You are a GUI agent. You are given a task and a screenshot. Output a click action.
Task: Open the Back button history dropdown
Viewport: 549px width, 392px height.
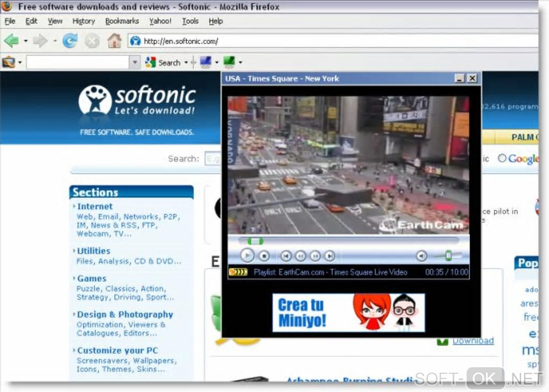pos(25,41)
